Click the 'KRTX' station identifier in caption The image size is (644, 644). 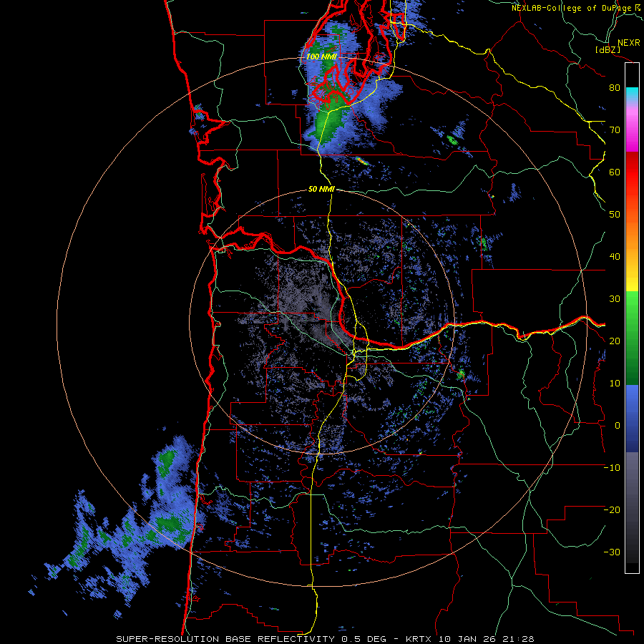pos(420,639)
